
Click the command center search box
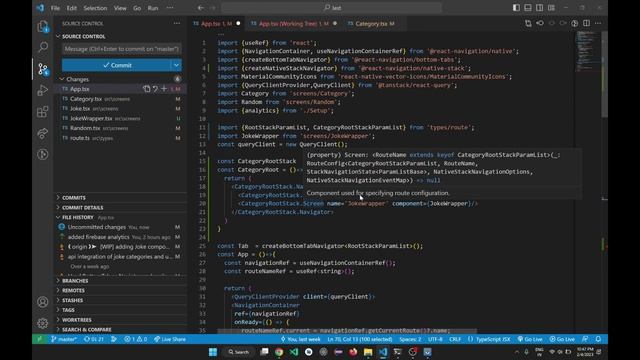click(331, 8)
